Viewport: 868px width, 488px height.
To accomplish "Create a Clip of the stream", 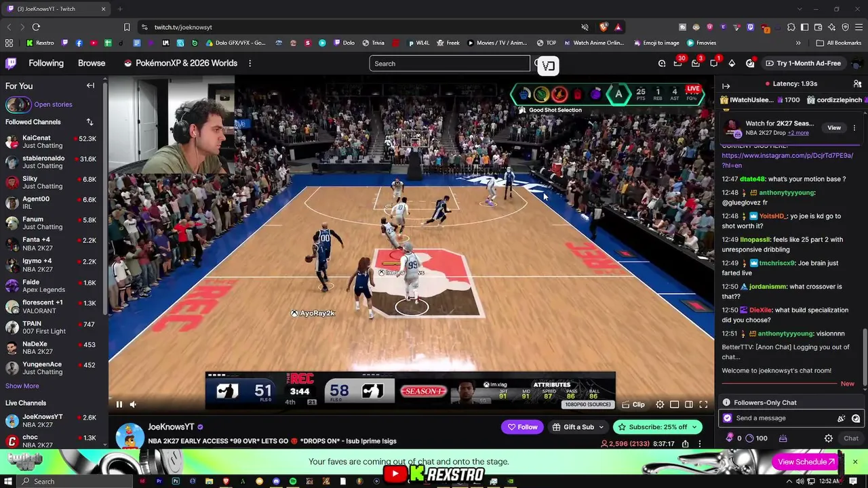I will pos(633,405).
